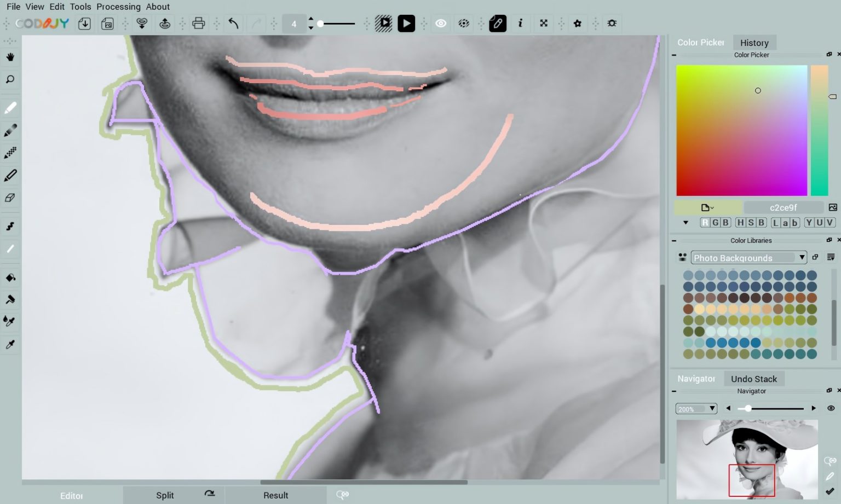Image resolution: width=841 pixels, height=504 pixels.
Task: Open the Print dialog from the toolbar
Action: click(x=198, y=23)
